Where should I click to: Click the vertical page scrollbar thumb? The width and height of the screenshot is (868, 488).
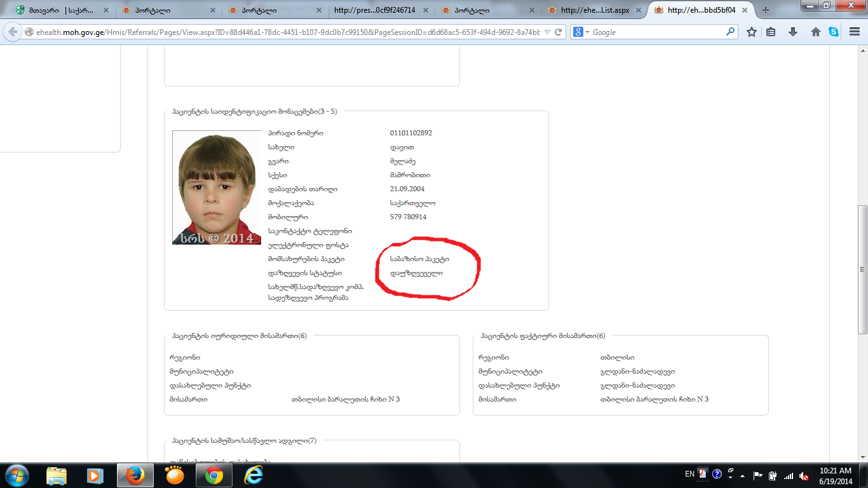(862, 269)
